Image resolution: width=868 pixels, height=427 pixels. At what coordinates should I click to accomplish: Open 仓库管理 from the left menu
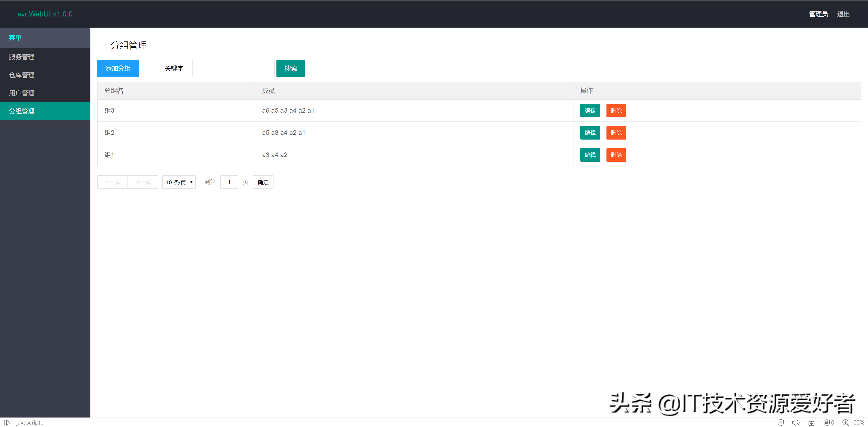coord(21,75)
